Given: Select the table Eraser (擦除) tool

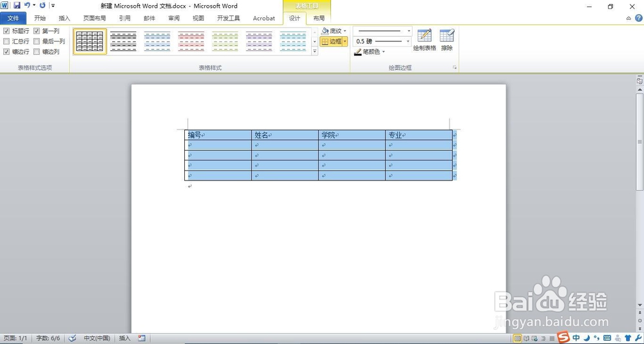Looking at the screenshot, I should point(447,40).
